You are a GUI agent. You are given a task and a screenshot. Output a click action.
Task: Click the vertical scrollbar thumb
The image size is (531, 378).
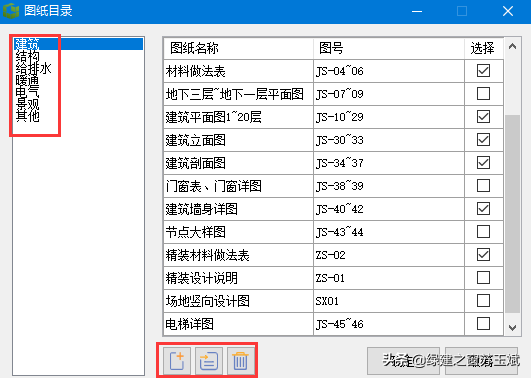click(x=512, y=214)
